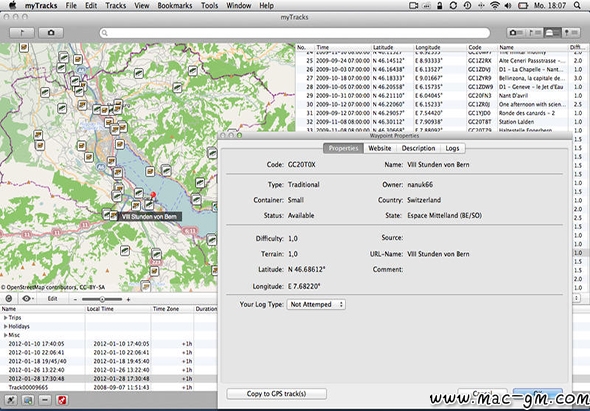
Task: Switch to the Description tab
Action: point(418,148)
